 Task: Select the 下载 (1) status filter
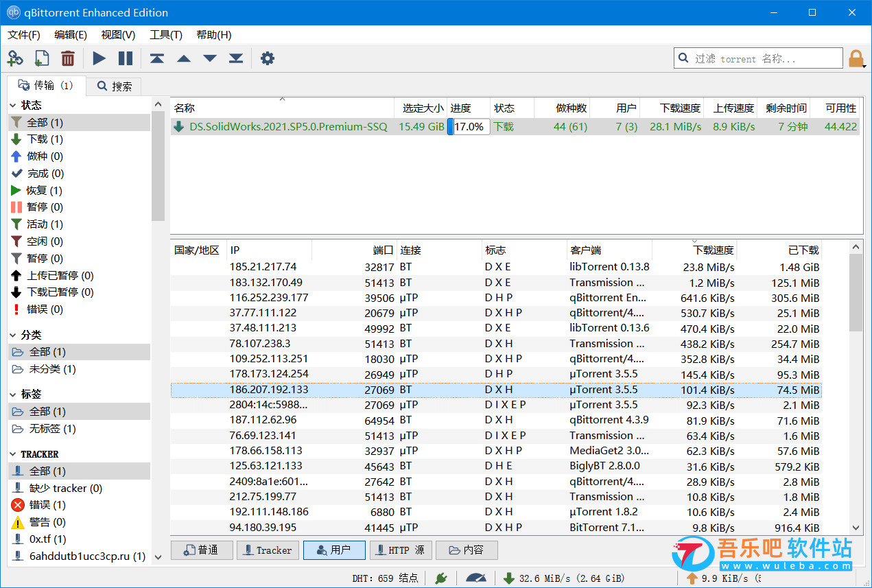tap(45, 139)
